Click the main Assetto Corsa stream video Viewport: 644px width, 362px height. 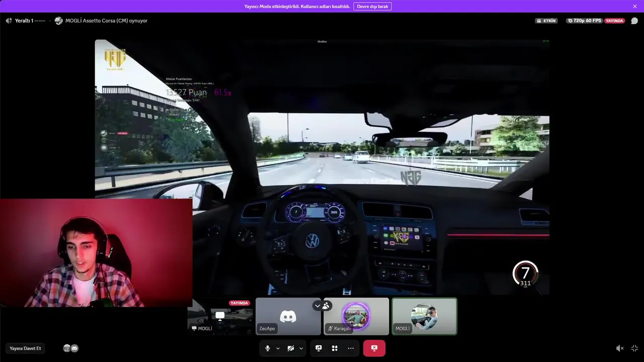[x=322, y=167]
